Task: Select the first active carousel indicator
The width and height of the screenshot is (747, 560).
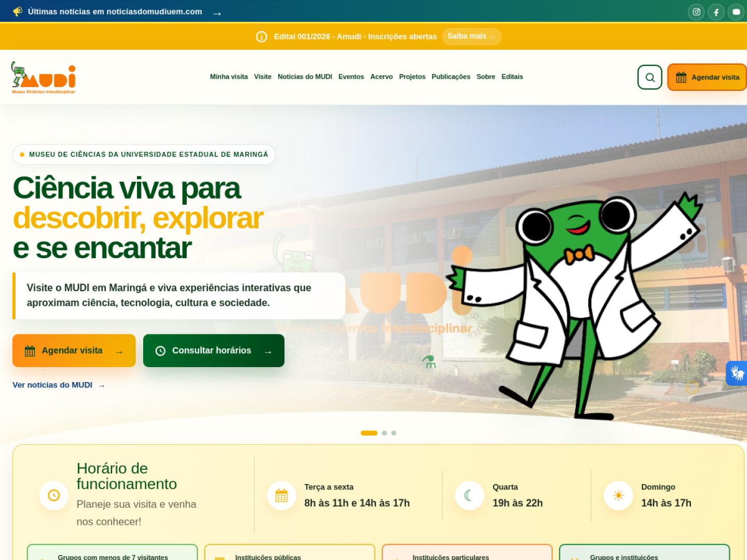Action: click(x=369, y=433)
